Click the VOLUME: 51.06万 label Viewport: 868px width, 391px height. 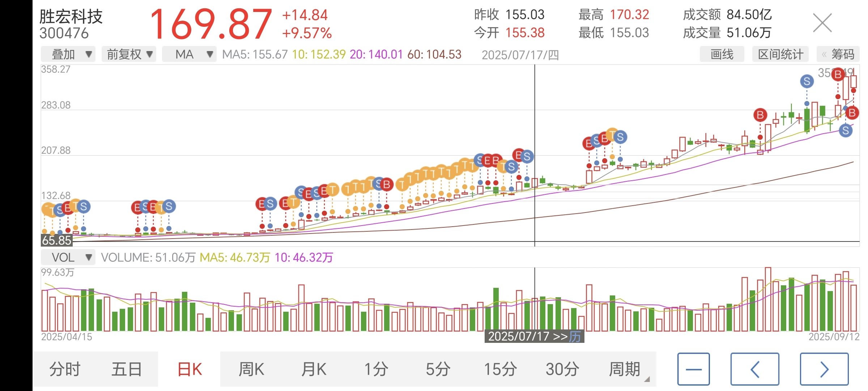(148, 257)
